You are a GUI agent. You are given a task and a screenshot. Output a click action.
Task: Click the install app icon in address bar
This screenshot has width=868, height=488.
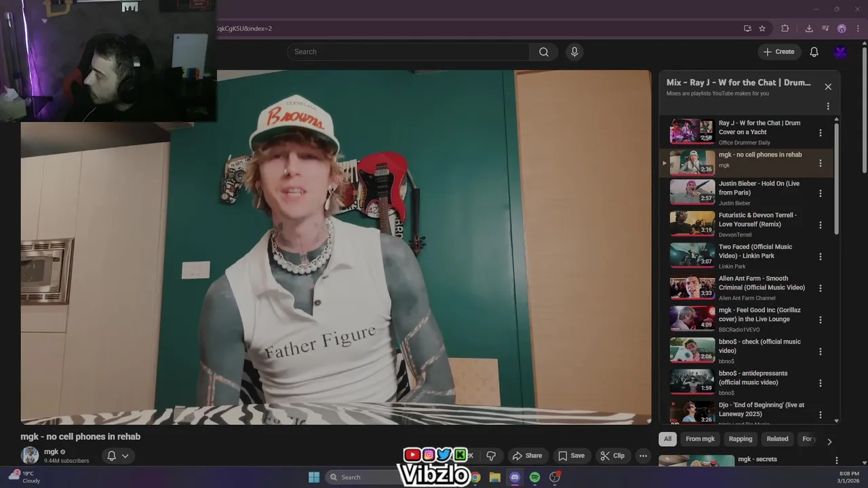747,28
